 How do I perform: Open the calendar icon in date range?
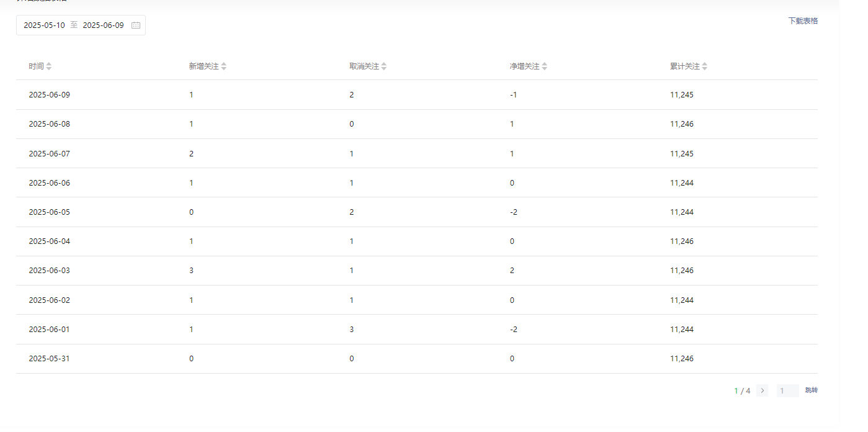tap(136, 25)
